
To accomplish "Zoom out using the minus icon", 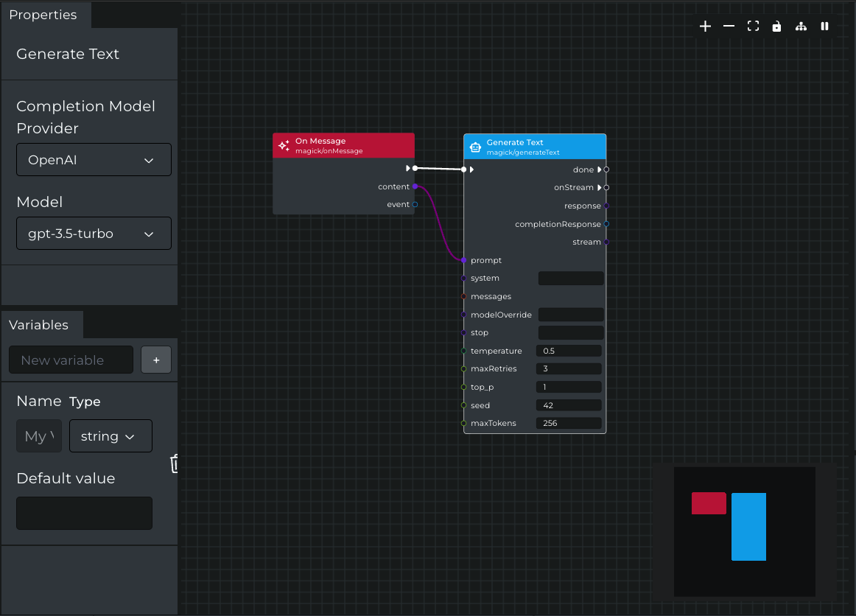I will click(729, 26).
